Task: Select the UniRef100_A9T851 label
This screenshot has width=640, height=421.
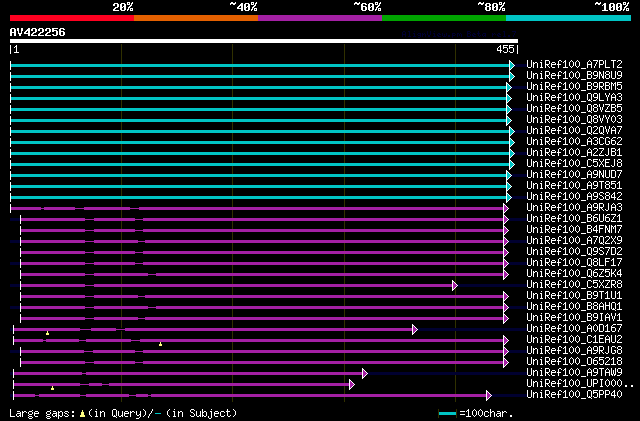Action: tap(574, 186)
